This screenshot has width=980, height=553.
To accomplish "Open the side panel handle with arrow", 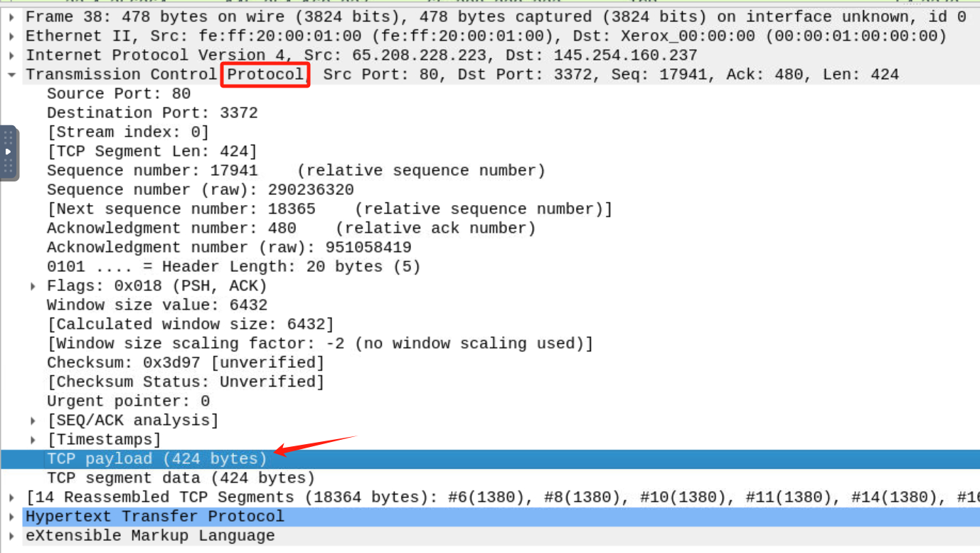I will pyautogui.click(x=9, y=152).
